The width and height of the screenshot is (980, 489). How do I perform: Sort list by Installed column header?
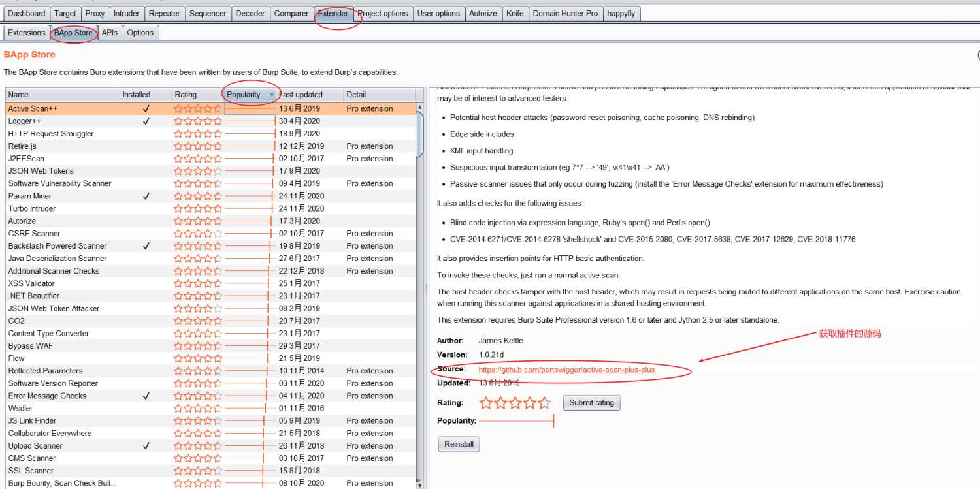point(146,95)
